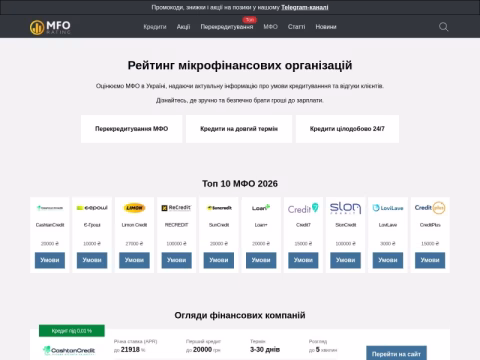
Task: View Умови for Limon Credit
Action: point(134,260)
